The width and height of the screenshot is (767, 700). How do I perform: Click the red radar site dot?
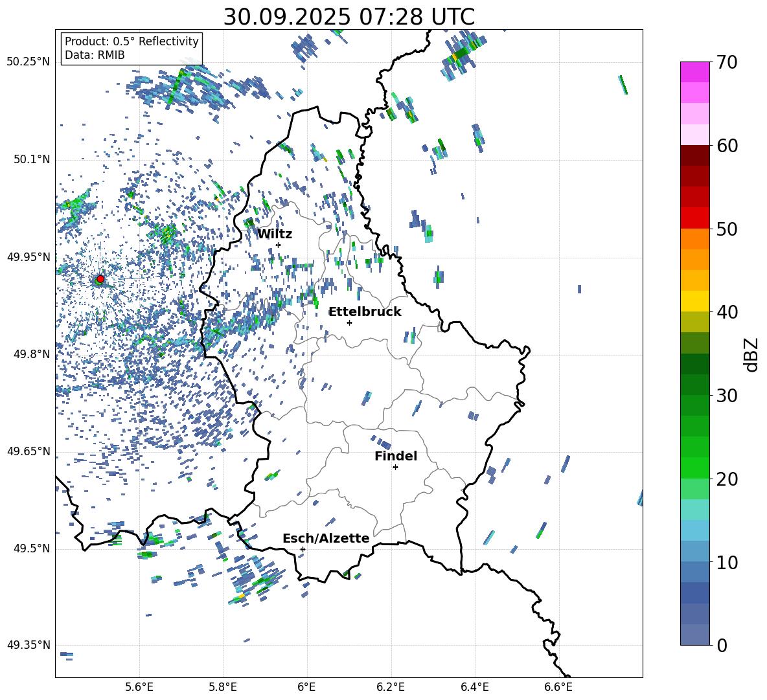(x=100, y=279)
